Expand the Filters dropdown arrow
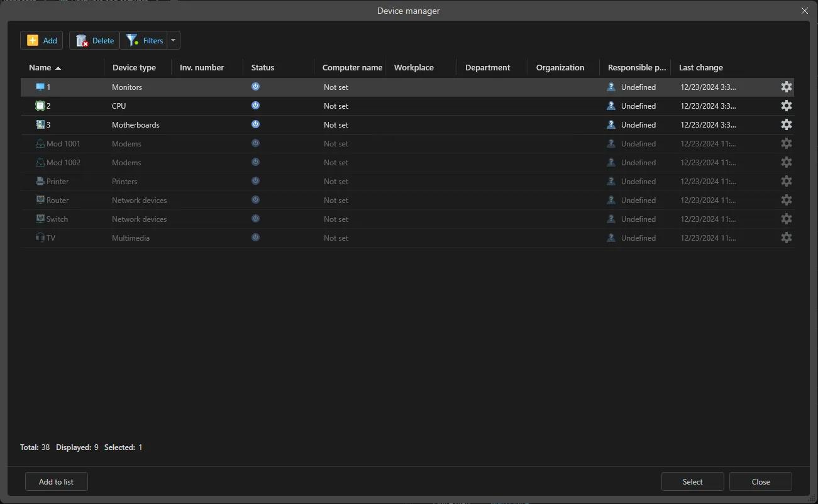The width and height of the screenshot is (818, 504). 174,40
